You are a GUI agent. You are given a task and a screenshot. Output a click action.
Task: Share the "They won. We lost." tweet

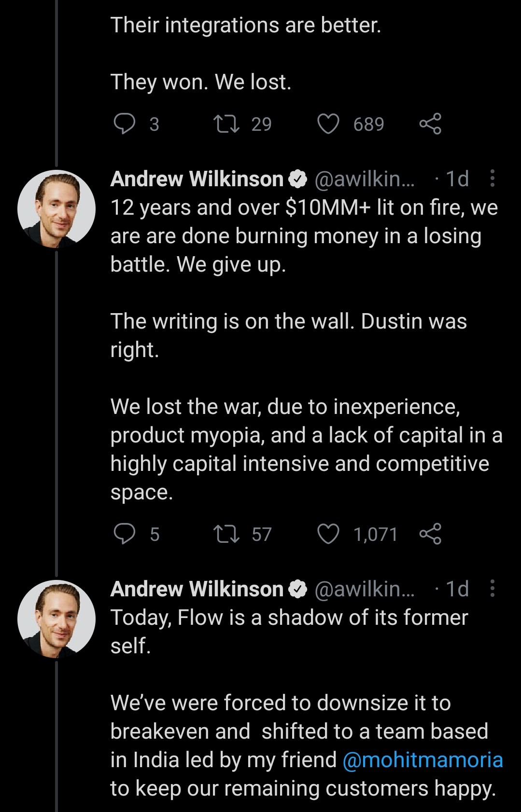(x=430, y=124)
